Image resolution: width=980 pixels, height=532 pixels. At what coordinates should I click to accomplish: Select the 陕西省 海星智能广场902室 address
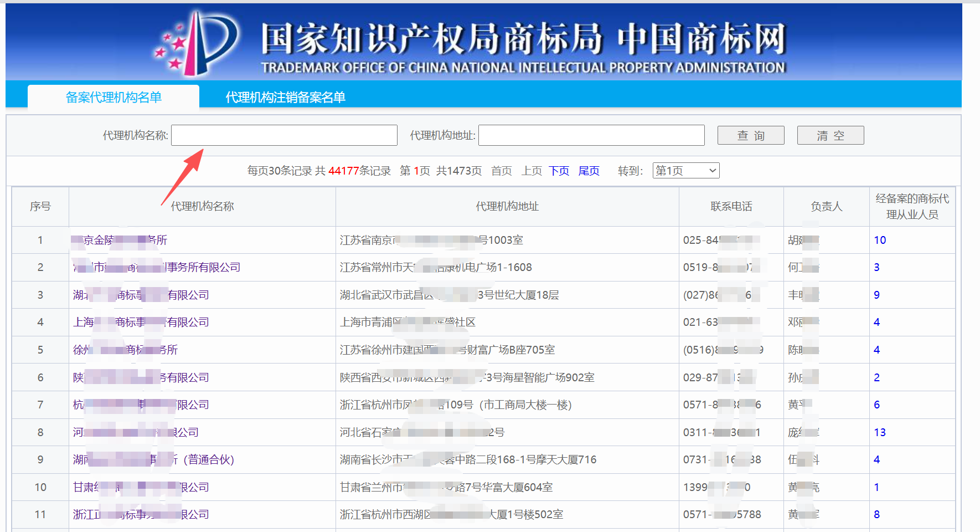467,377
